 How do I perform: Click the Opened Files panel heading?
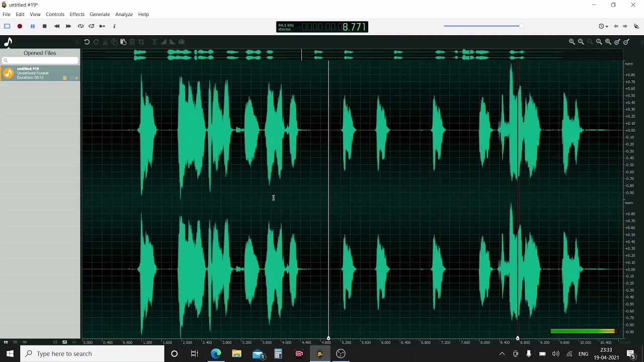[40, 53]
